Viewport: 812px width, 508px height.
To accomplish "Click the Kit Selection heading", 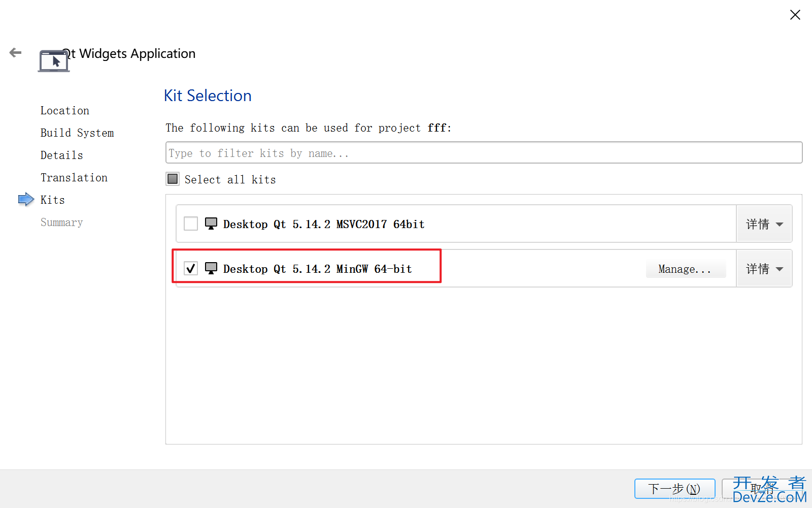I will [208, 96].
